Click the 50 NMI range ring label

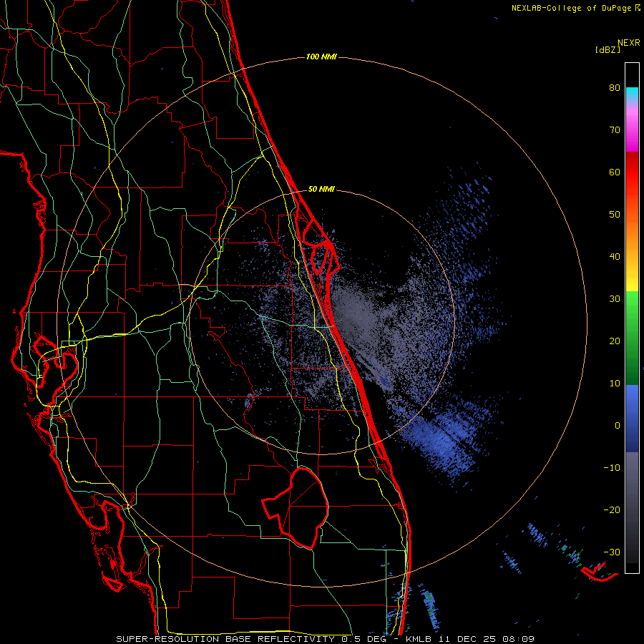[321, 190]
